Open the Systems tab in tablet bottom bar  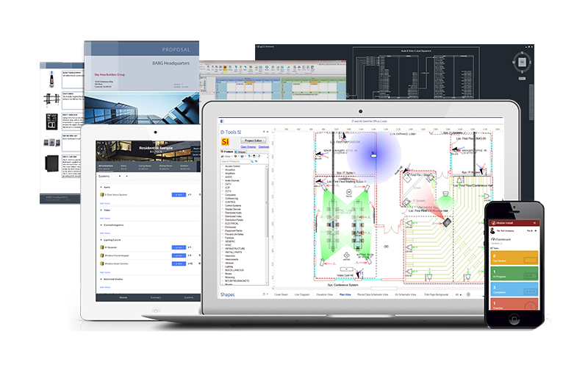[189, 297]
